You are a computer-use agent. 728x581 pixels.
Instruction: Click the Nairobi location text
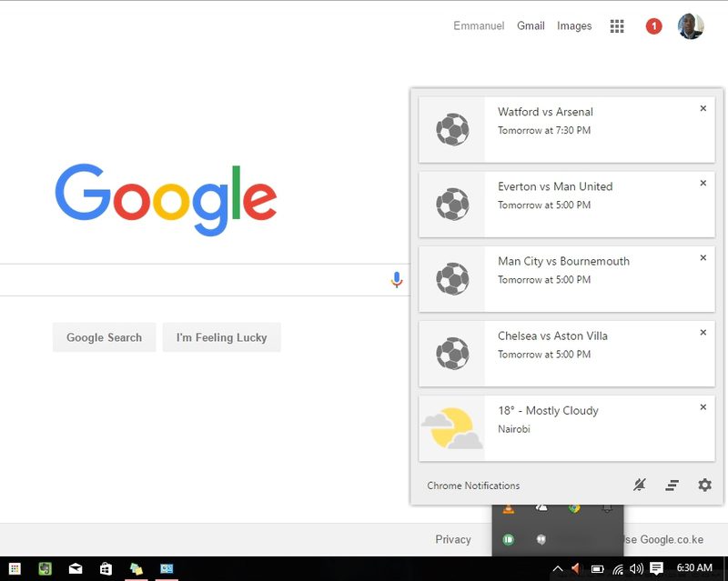[x=514, y=429]
